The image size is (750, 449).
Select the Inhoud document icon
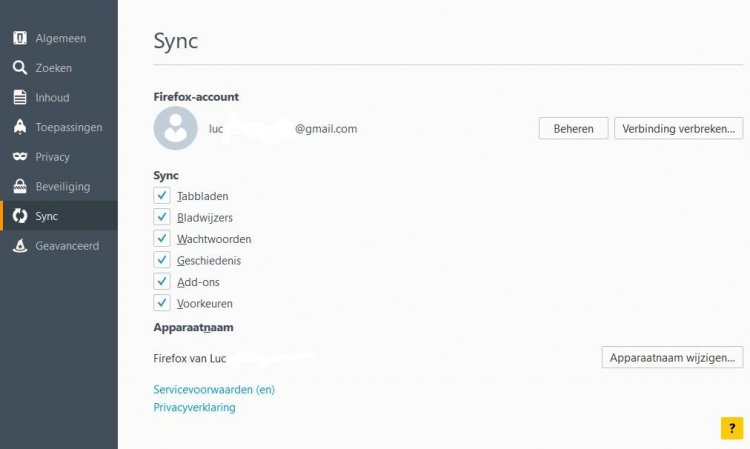click(20, 97)
